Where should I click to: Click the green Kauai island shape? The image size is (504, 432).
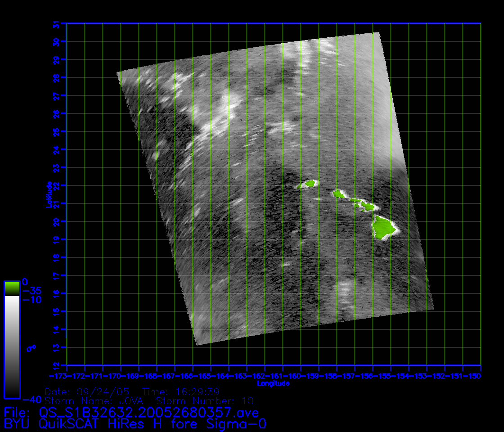(x=310, y=183)
